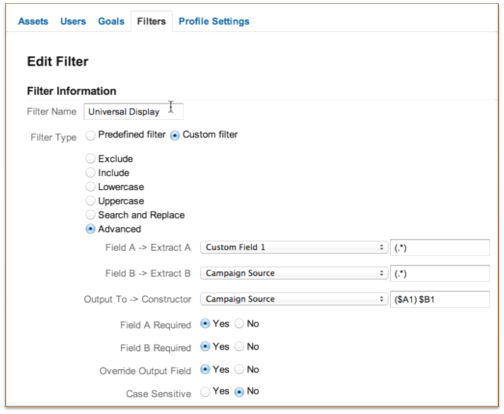Open the Assets tab

(33, 21)
